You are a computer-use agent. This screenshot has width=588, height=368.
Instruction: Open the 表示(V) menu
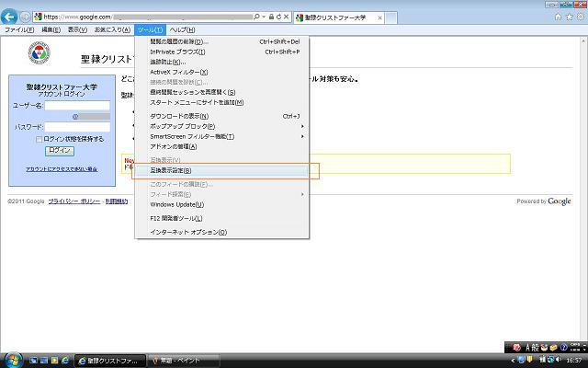click(x=77, y=29)
